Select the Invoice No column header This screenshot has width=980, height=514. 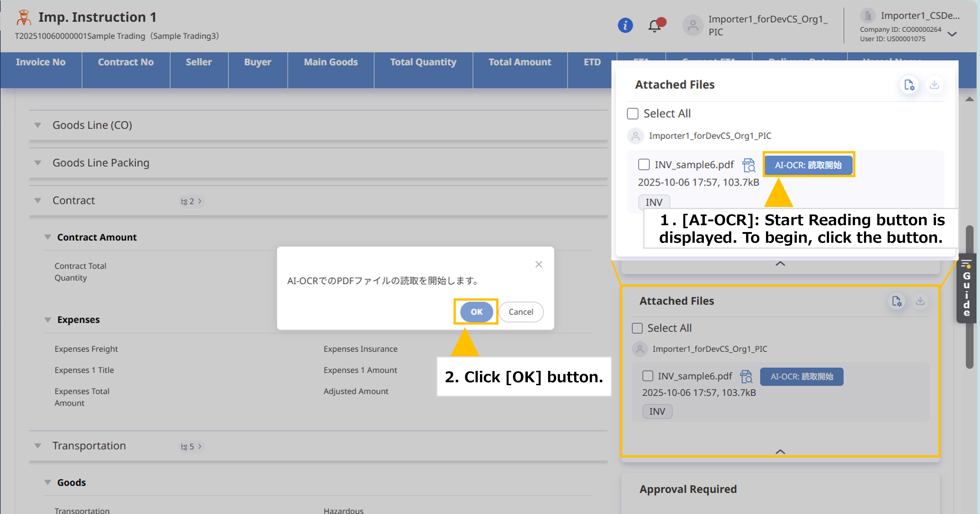(x=41, y=62)
